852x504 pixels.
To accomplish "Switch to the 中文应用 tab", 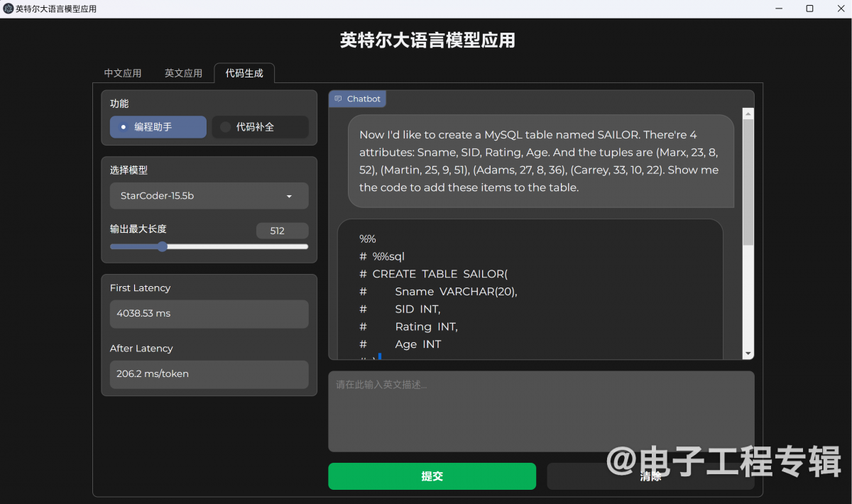I will click(x=123, y=73).
